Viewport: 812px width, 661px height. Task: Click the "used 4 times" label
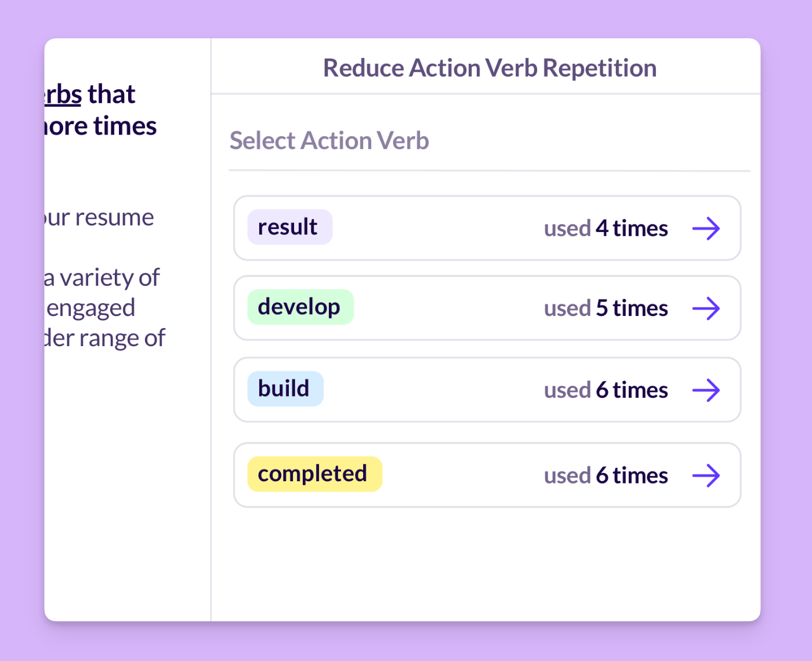606,228
